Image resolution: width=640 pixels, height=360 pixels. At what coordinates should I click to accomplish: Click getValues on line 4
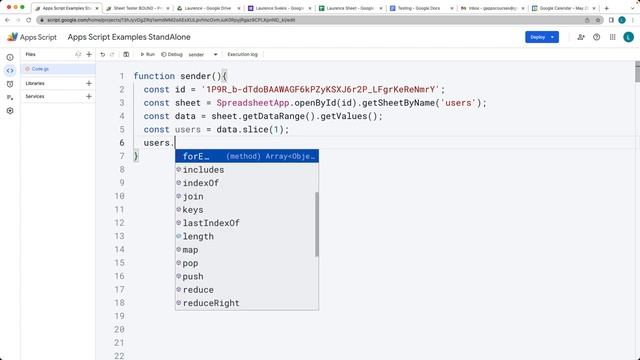coord(343,116)
